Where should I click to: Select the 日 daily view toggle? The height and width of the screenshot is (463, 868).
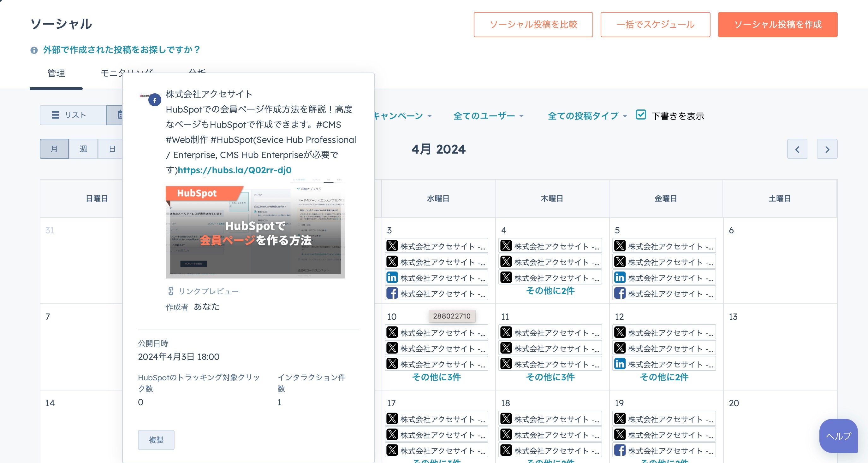click(112, 149)
